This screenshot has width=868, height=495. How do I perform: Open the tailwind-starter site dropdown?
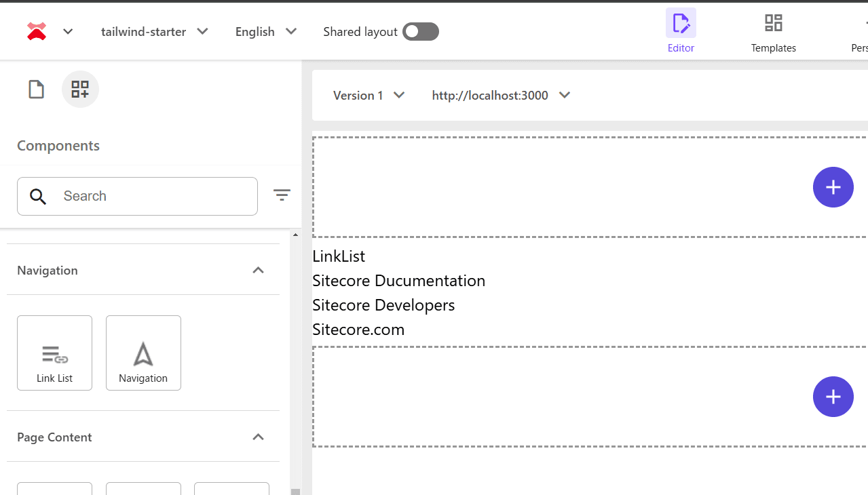154,32
